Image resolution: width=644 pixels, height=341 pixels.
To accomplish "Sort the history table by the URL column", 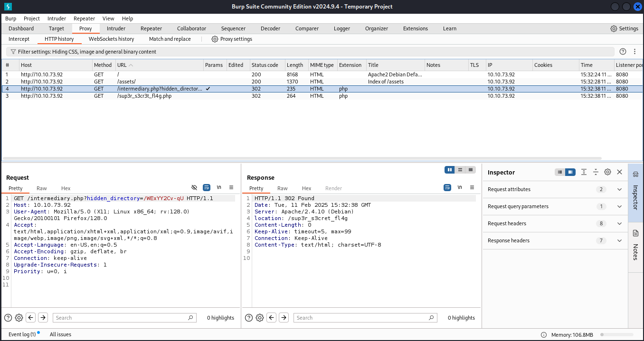I will 159,65.
